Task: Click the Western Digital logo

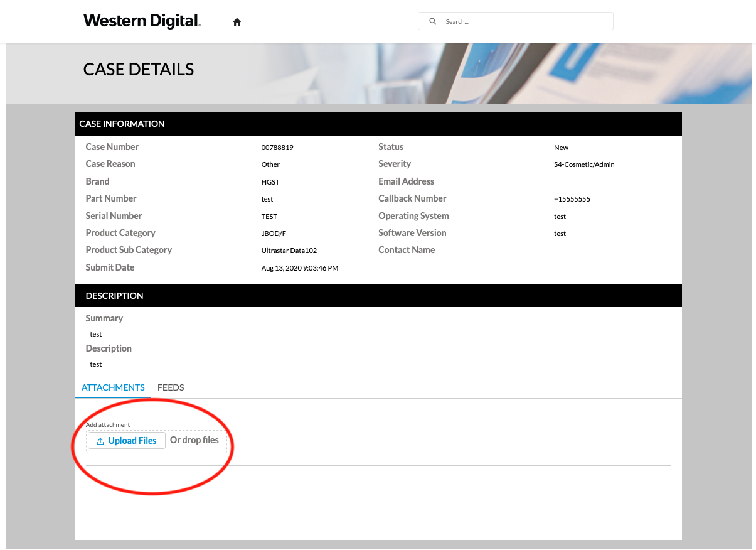Action: [x=141, y=20]
